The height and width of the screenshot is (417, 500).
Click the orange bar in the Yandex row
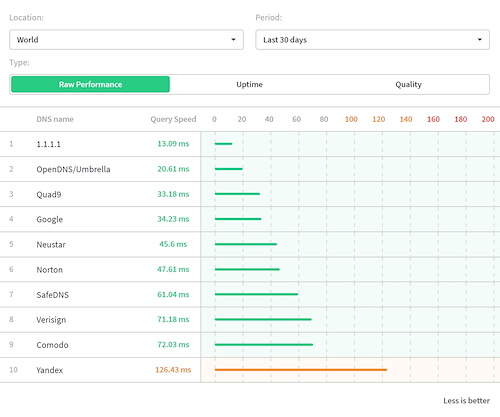tap(301, 370)
